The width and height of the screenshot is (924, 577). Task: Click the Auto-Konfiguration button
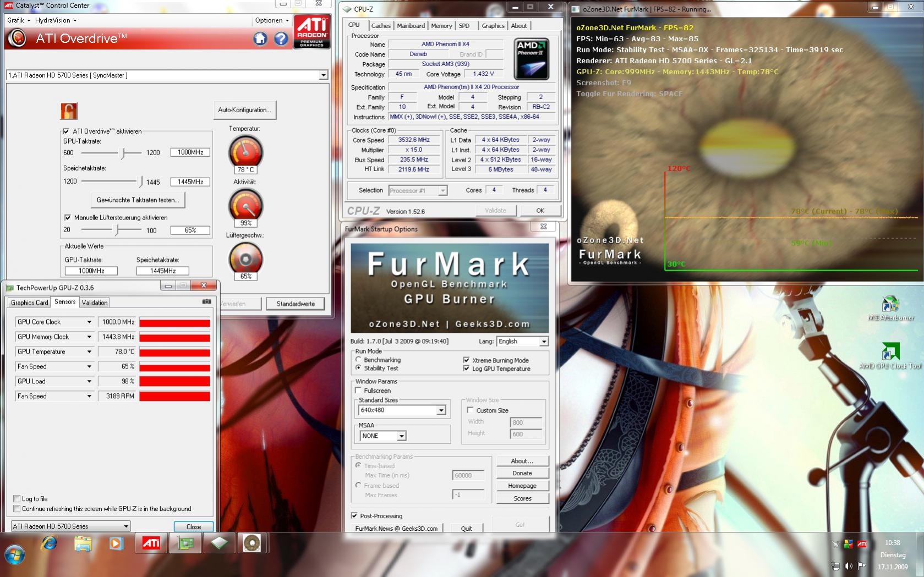coord(244,110)
